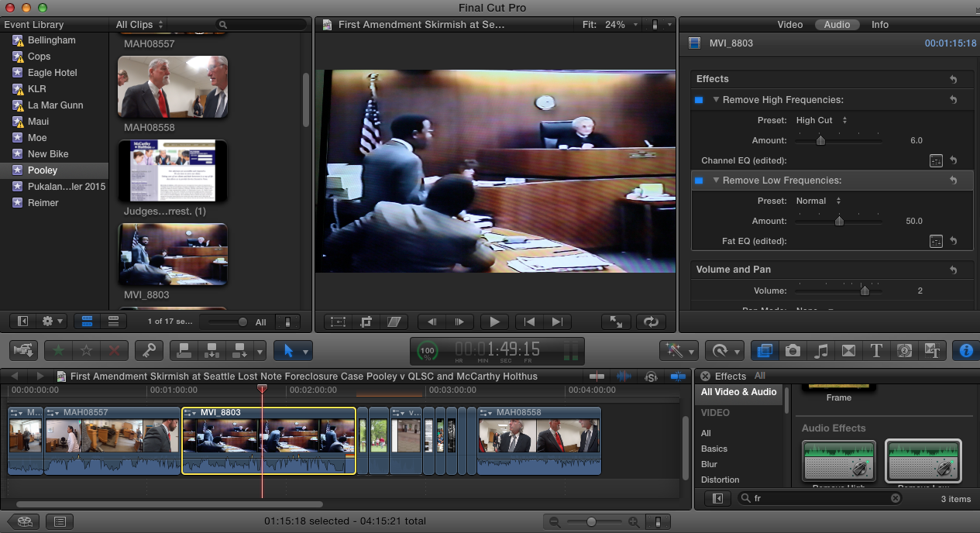Select Basics category in Effects browser
The width and height of the screenshot is (980, 533).
pos(714,449)
